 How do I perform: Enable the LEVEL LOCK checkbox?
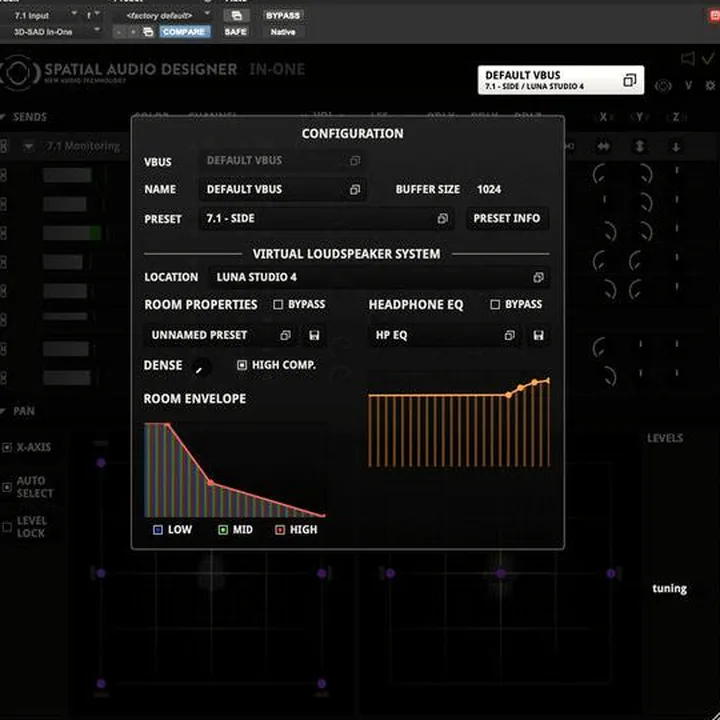[7, 527]
